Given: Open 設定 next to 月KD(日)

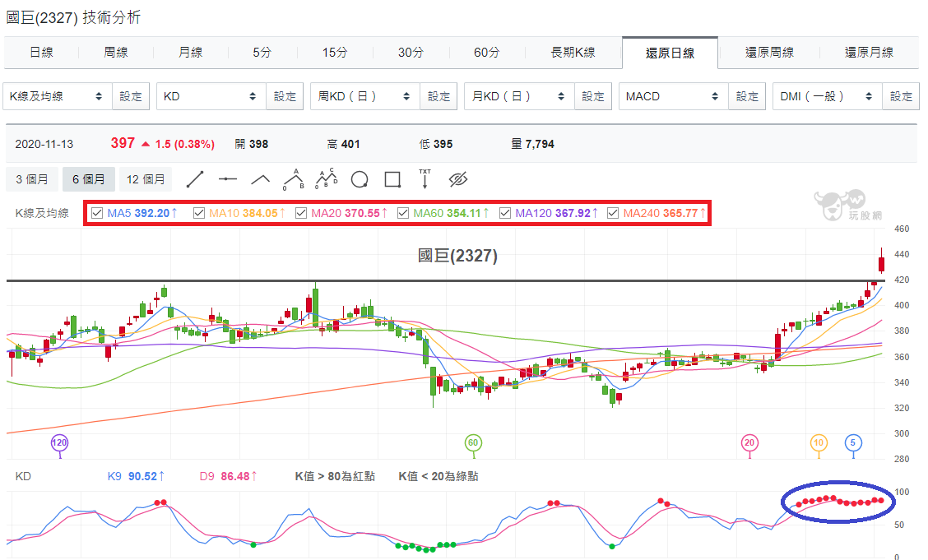Looking at the screenshot, I should point(593,96).
